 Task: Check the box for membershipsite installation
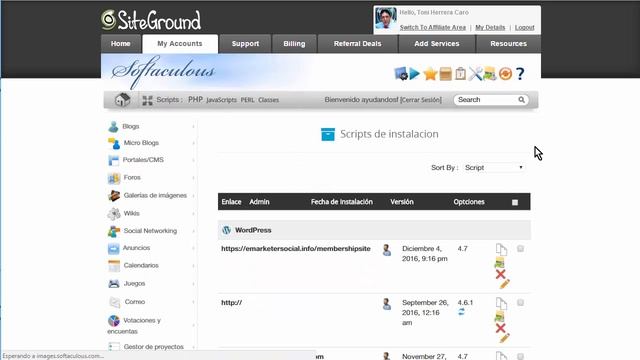(520, 249)
